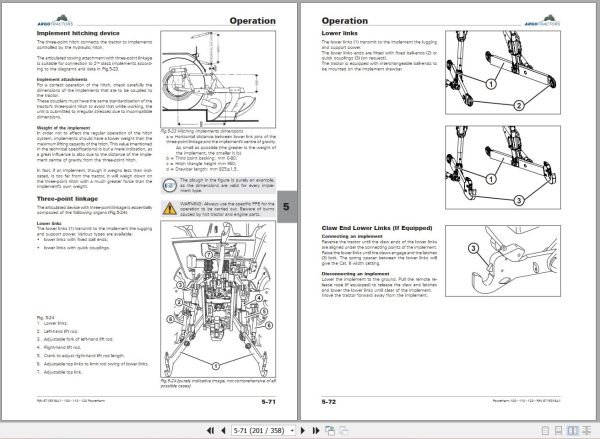Click the 'Connecting an implement' subheading

point(352,236)
